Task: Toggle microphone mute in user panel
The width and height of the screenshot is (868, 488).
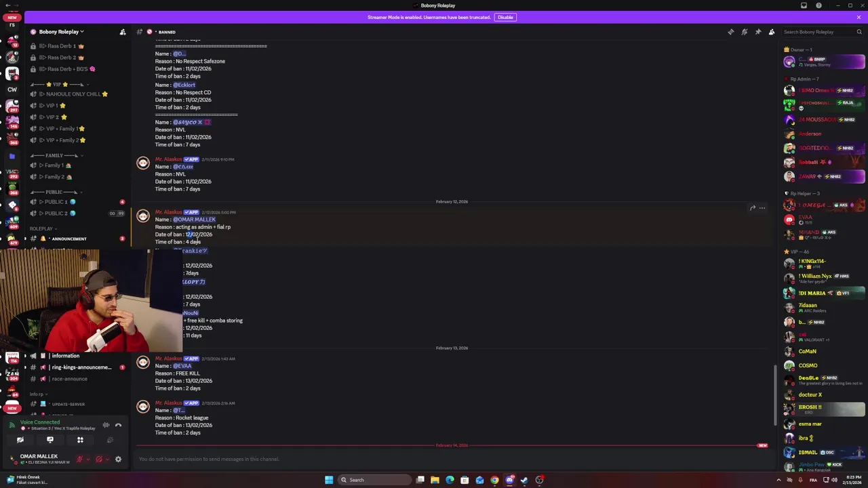Action: (79, 459)
